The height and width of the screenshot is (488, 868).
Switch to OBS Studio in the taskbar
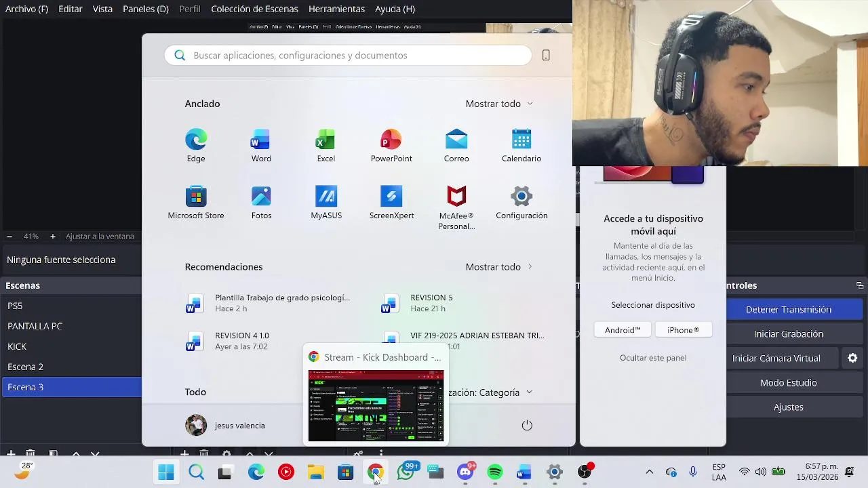585,472
